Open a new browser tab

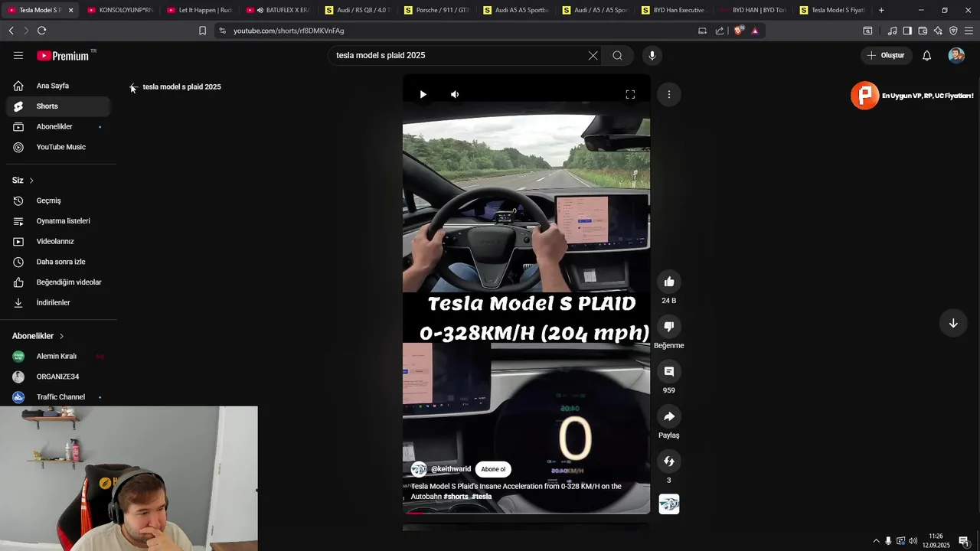click(881, 10)
